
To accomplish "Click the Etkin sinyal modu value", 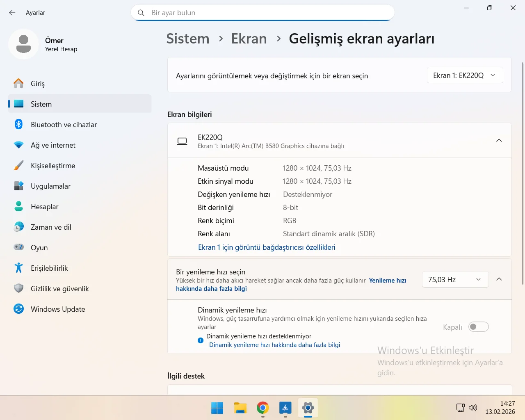I will (x=317, y=181).
